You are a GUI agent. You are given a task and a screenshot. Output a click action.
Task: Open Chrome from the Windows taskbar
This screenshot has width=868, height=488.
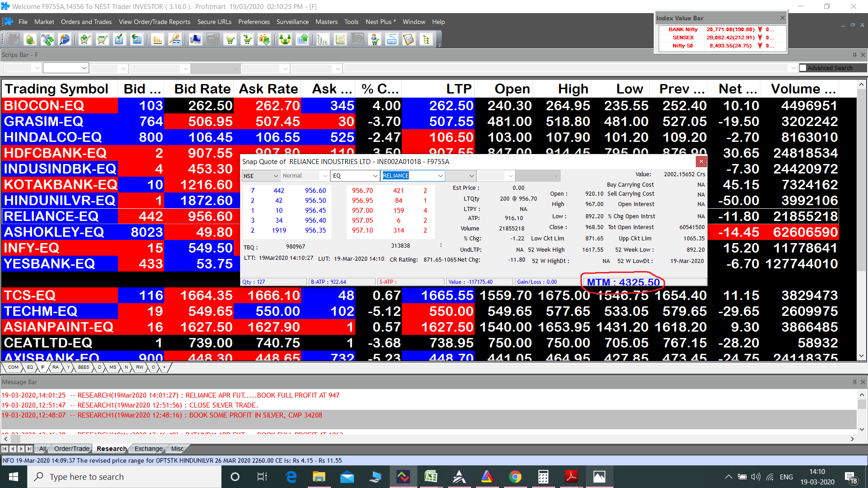pos(515,477)
